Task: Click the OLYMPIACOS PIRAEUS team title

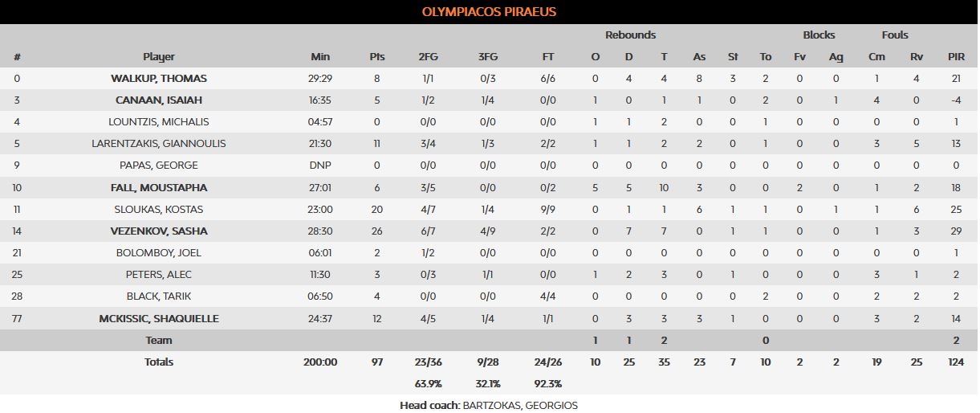Action: 489,12
